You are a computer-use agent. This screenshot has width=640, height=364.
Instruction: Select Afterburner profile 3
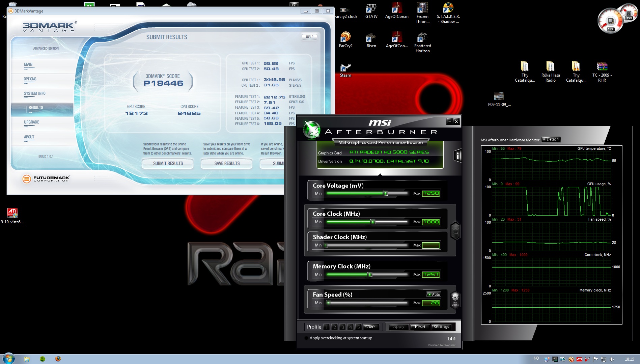342,327
